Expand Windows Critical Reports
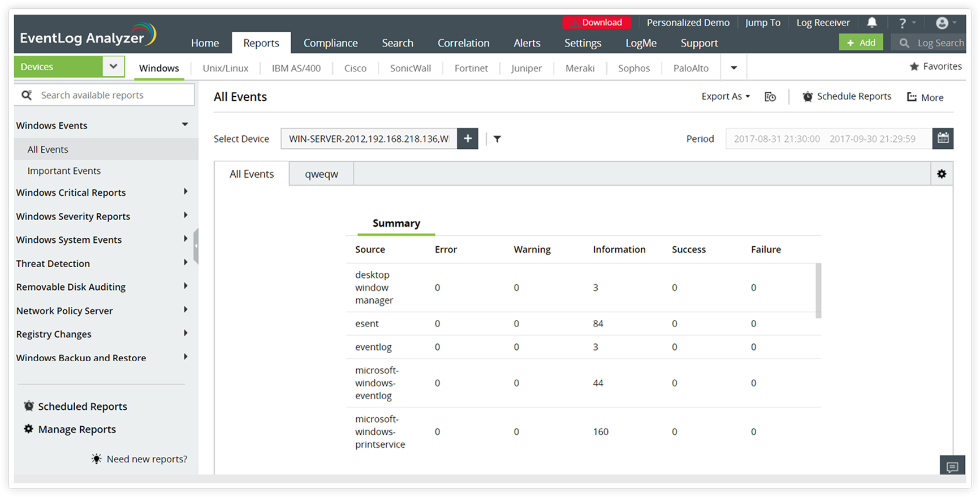The height and width of the screenshot is (497, 980). [185, 192]
